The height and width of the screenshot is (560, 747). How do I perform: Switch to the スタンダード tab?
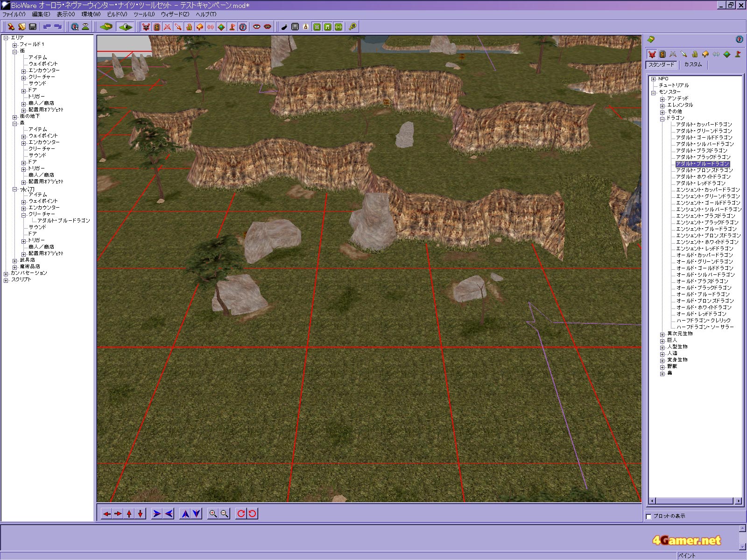(x=662, y=65)
